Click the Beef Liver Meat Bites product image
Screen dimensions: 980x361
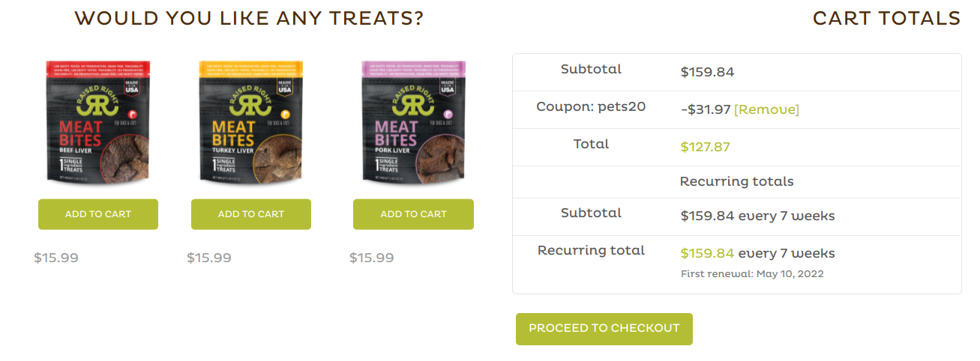pos(98,121)
